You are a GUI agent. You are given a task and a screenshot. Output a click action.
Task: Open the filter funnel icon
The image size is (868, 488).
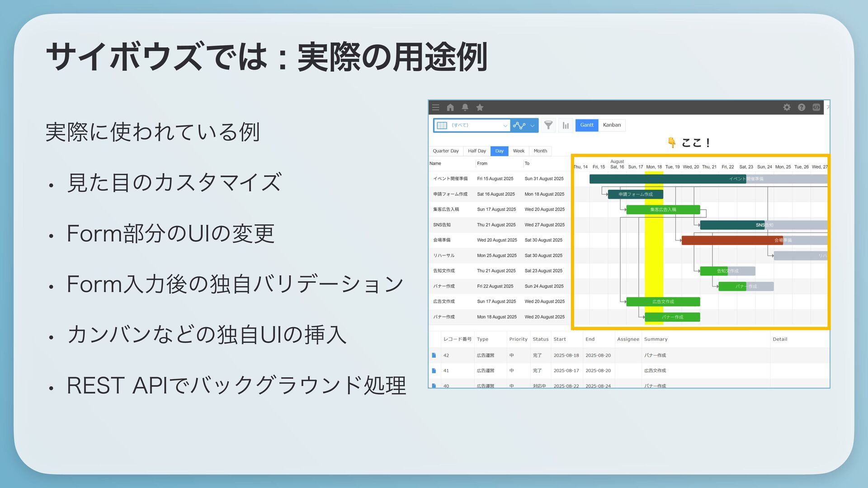coord(548,125)
